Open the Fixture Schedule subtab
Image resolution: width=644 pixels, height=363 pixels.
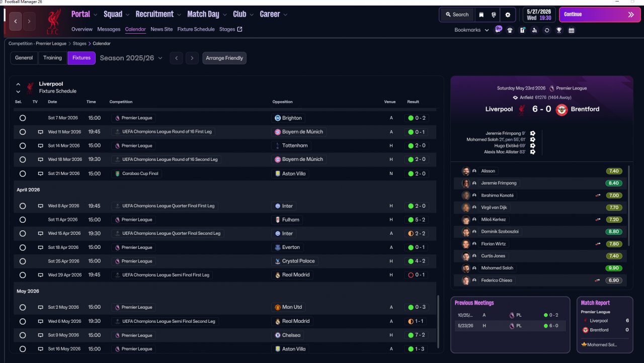click(x=196, y=29)
